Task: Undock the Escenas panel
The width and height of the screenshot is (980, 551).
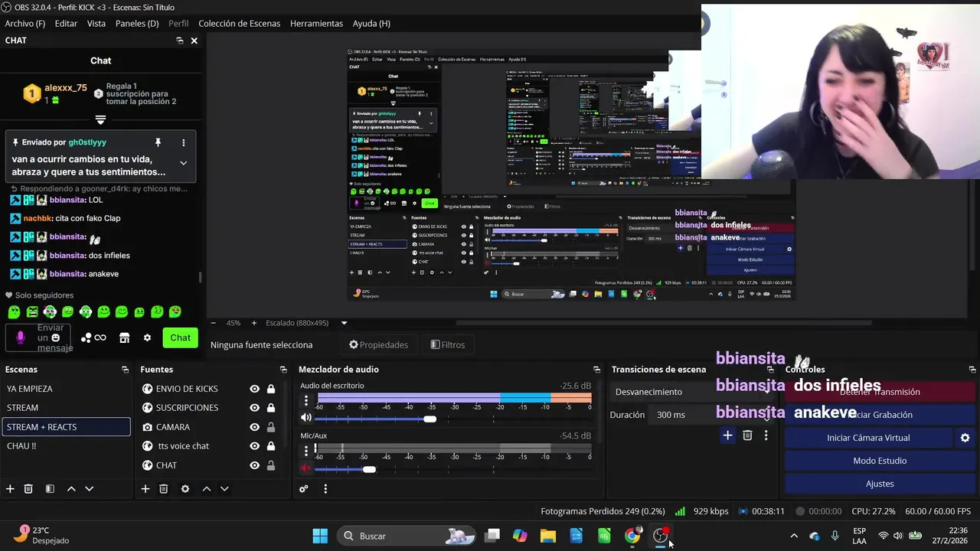Action: click(125, 370)
